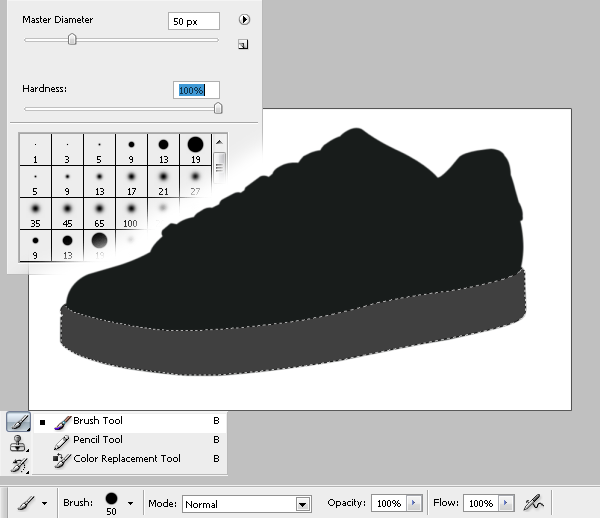Viewport: 600px width, 518px height.
Task: Open the tool preset picker brush icon
Action: click(x=23, y=503)
